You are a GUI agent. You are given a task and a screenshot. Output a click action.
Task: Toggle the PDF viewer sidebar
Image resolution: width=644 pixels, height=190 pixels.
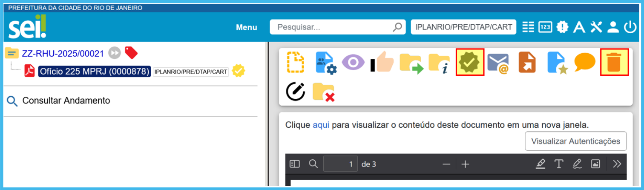(295, 164)
